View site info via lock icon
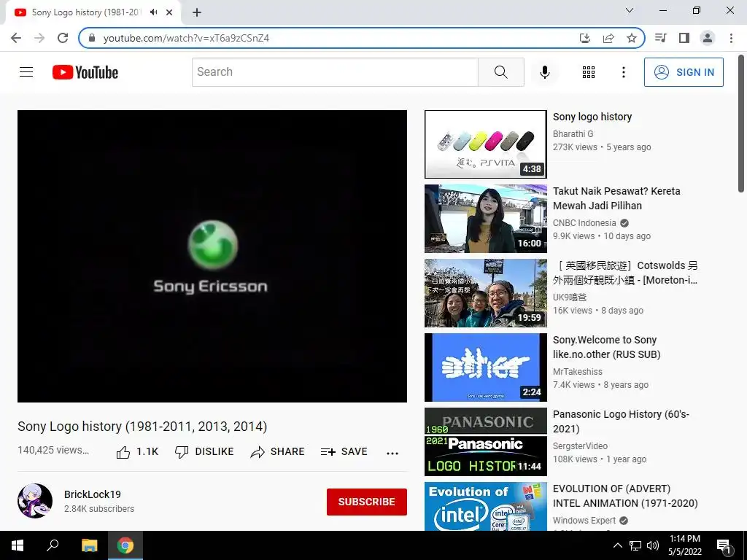The width and height of the screenshot is (747, 560). [92, 38]
